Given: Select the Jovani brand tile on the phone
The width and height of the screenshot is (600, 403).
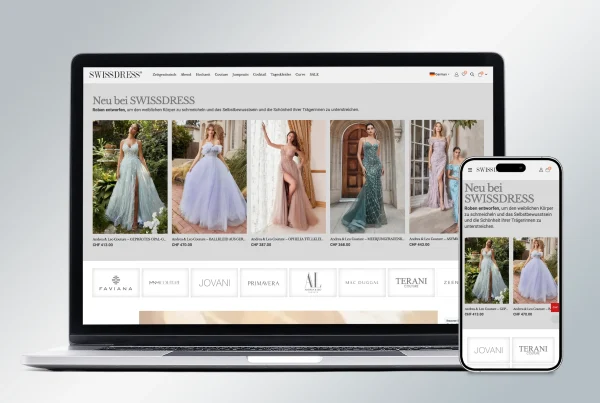Looking at the screenshot, I should [x=488, y=350].
